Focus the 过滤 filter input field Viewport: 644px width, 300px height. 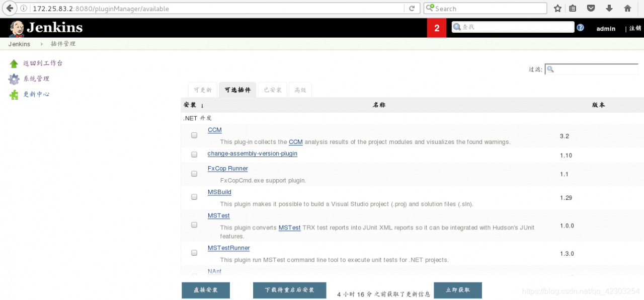pos(592,69)
